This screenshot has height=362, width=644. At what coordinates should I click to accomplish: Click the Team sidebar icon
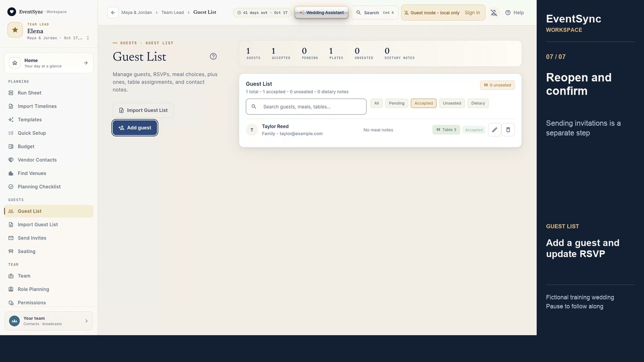[11, 276]
